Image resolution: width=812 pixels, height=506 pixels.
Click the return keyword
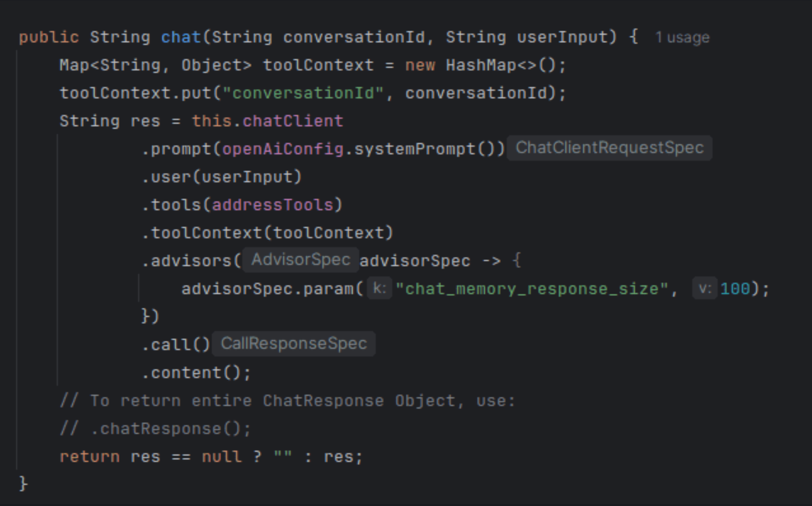coord(89,457)
